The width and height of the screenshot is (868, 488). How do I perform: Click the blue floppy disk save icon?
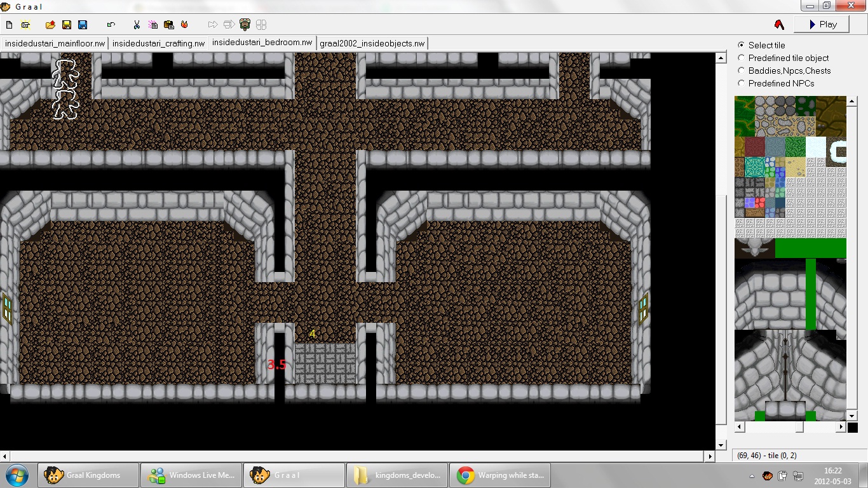coord(83,25)
